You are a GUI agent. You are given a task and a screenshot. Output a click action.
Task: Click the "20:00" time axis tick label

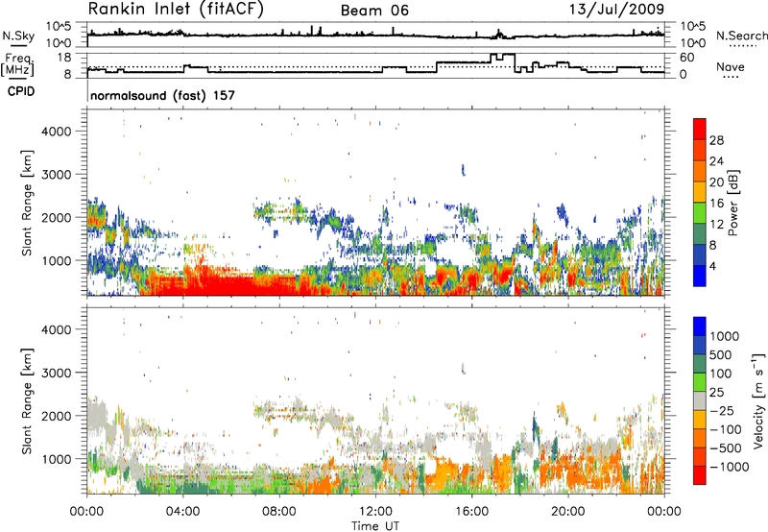tap(568, 512)
